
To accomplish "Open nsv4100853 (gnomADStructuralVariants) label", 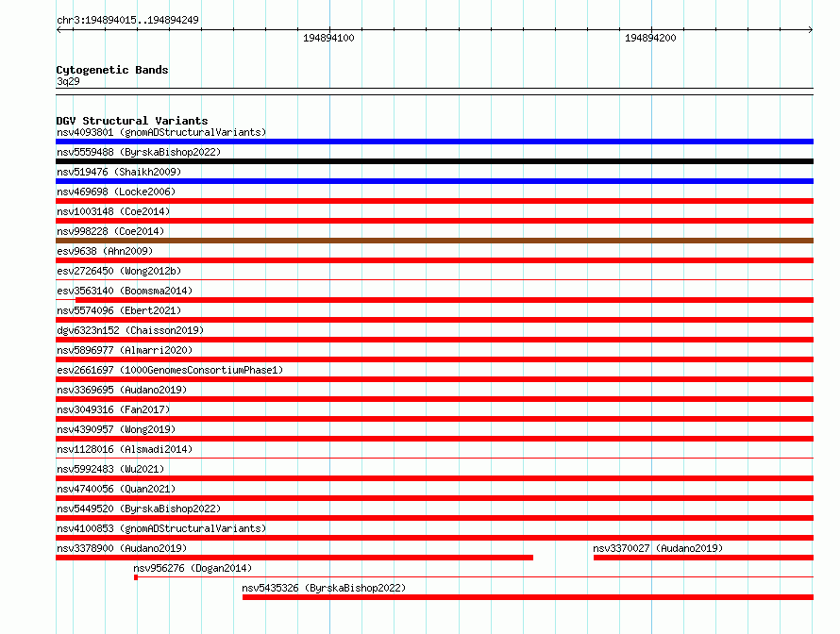I will tap(161, 528).
